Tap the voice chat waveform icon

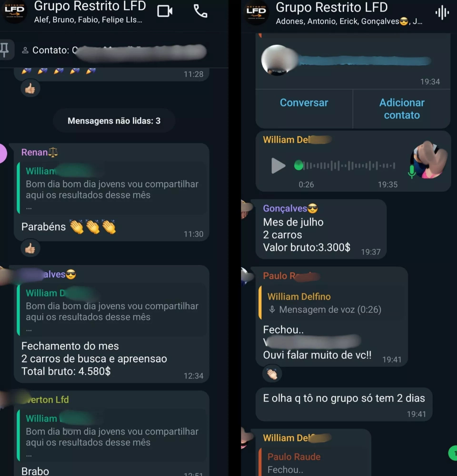(442, 12)
